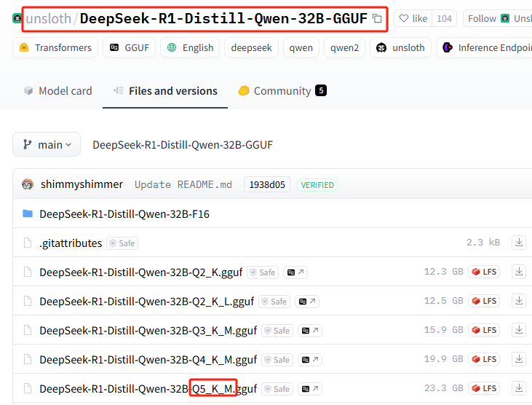Image resolution: width=532 pixels, height=405 pixels.
Task: Open the DeepSeek-R1-Distill-Qwen-32B-GGUF breadcrumb link
Action: [x=183, y=145]
